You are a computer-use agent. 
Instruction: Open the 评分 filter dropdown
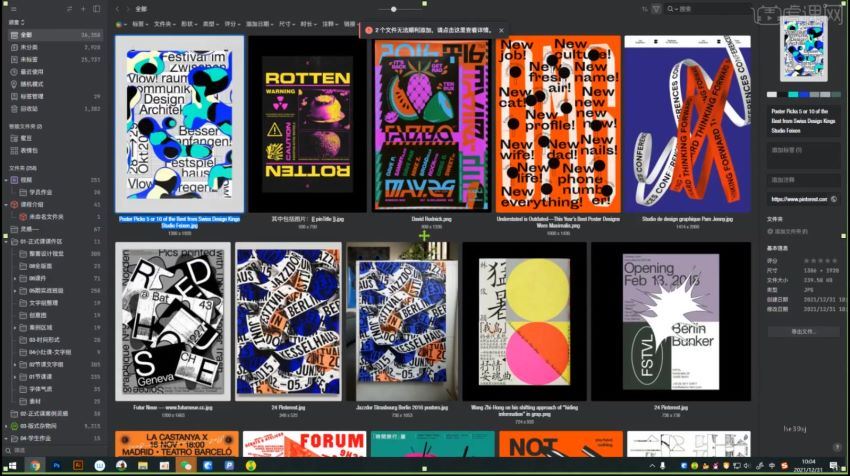pos(232,24)
